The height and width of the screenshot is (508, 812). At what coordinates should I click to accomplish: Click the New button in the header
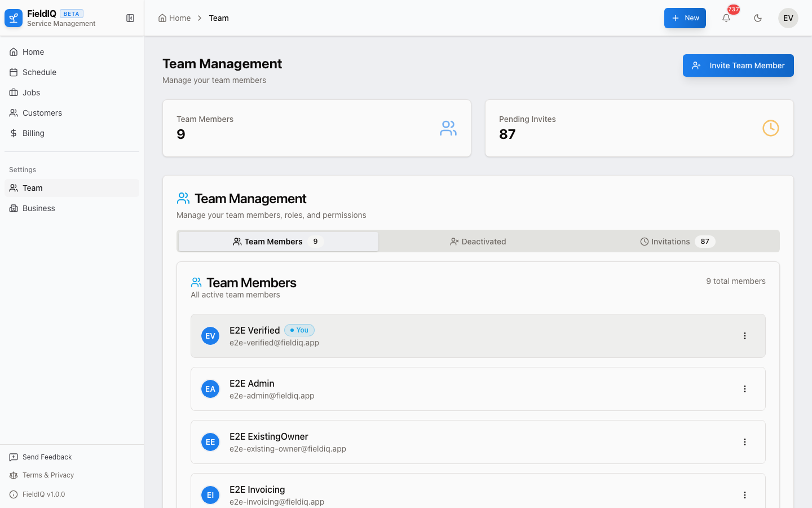[685, 18]
